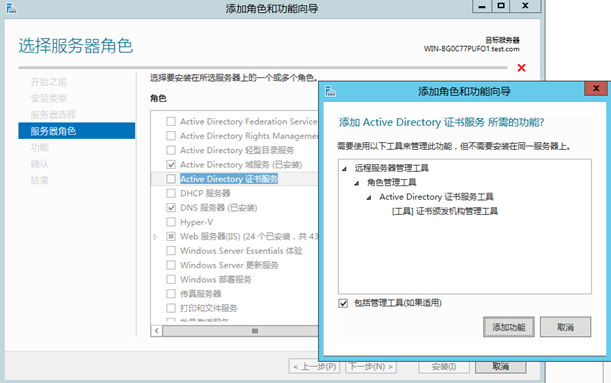
Task: Go to 确认 wizard step
Action: [39, 164]
